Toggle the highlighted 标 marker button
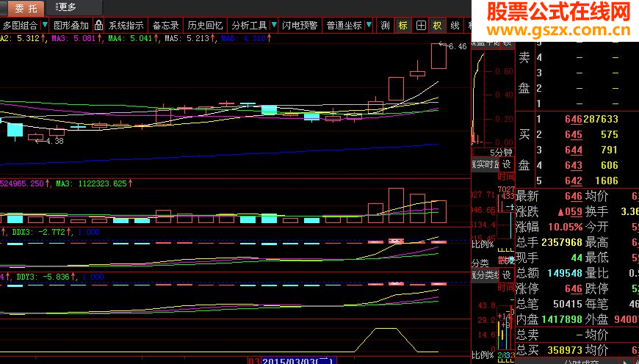This screenshot has width=639, height=364. pyautogui.click(x=403, y=26)
